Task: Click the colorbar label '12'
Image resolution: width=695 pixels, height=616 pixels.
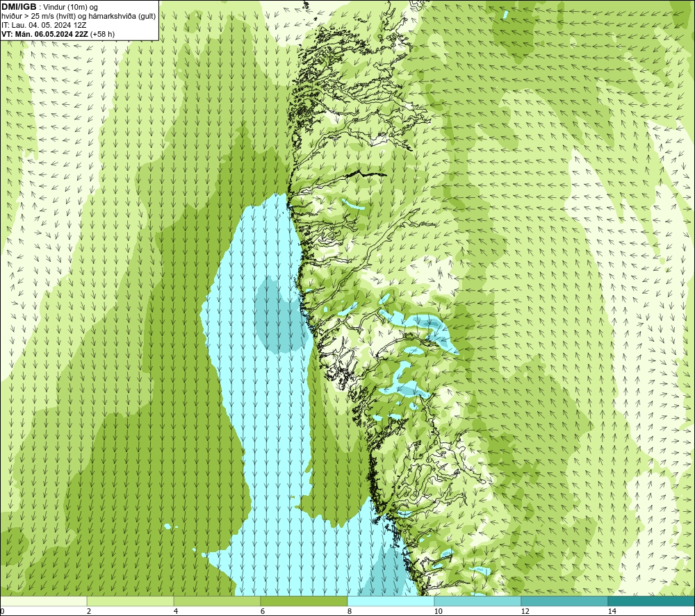Action: tap(525, 611)
